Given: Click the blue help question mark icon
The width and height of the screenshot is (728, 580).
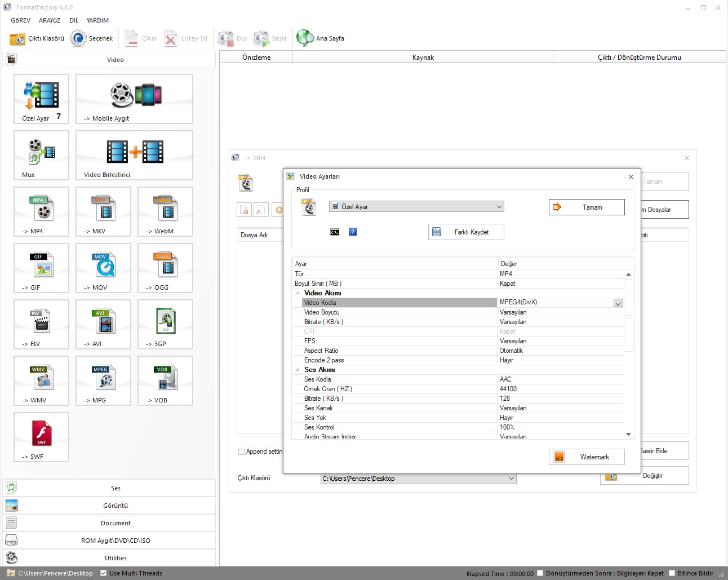Looking at the screenshot, I should click(353, 232).
